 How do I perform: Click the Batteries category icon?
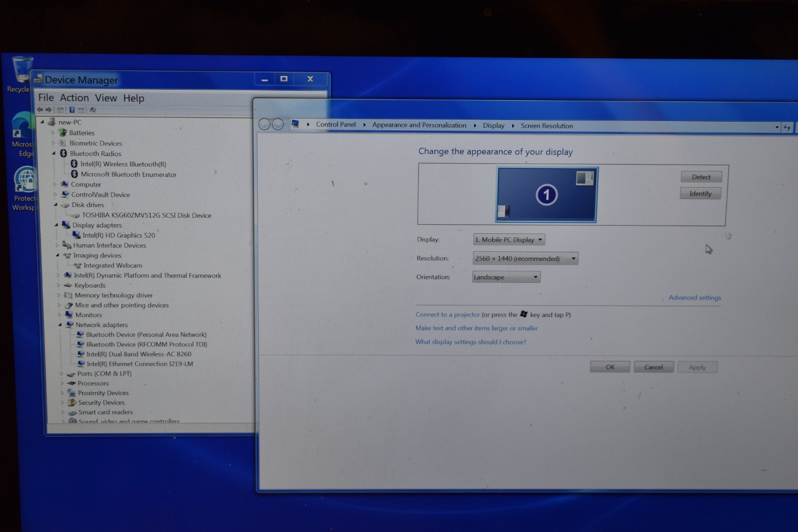(63, 133)
